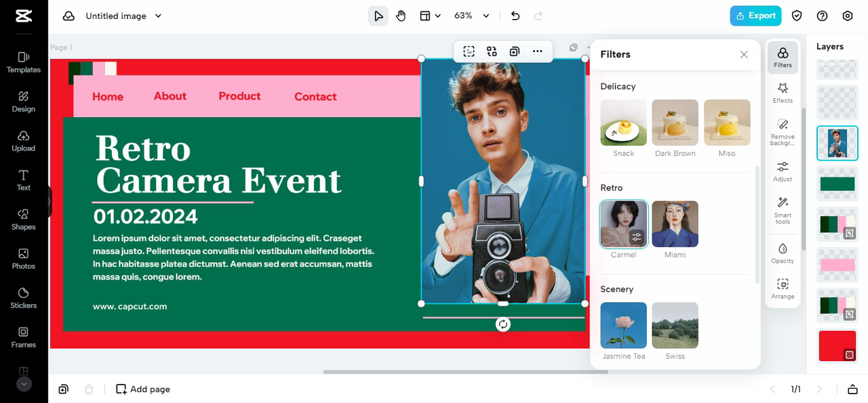Viewport: 868px width, 403px height.
Task: Open the Text sidebar panel
Action: click(x=24, y=180)
